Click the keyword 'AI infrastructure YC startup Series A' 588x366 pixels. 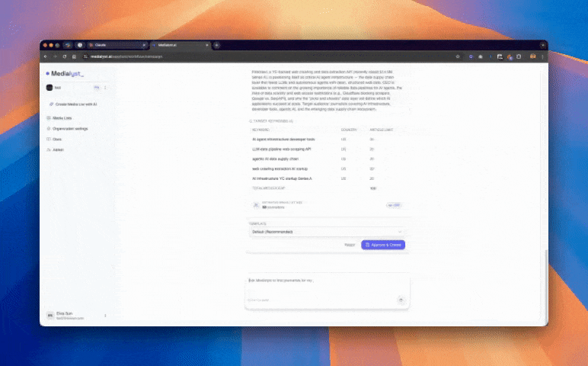[x=282, y=178]
